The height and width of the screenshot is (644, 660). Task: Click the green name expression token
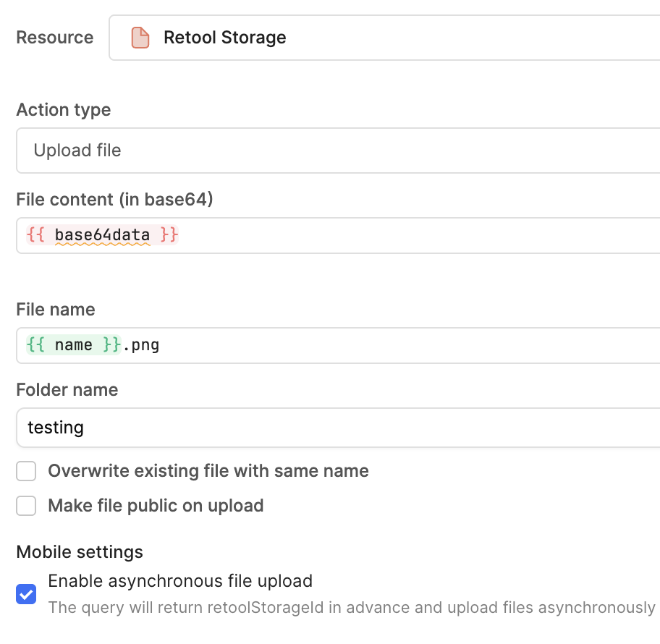(73, 345)
